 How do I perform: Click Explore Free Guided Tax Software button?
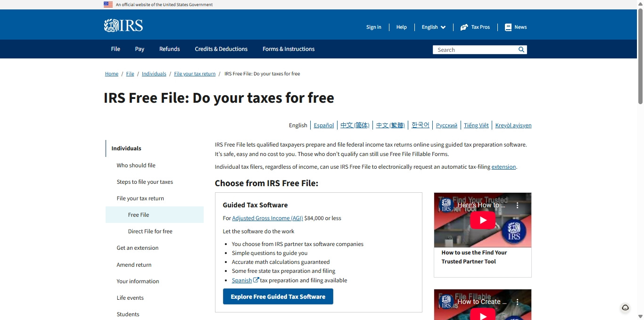[x=278, y=296]
